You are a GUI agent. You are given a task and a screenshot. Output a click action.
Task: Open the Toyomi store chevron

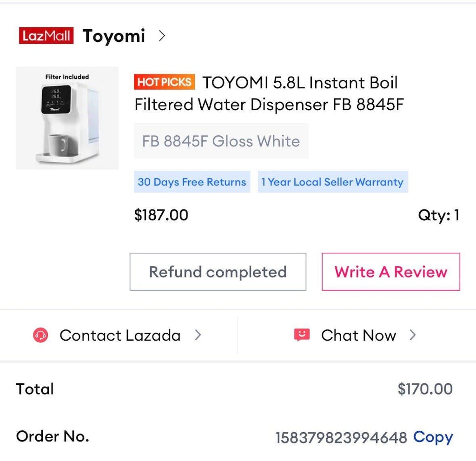tap(162, 36)
